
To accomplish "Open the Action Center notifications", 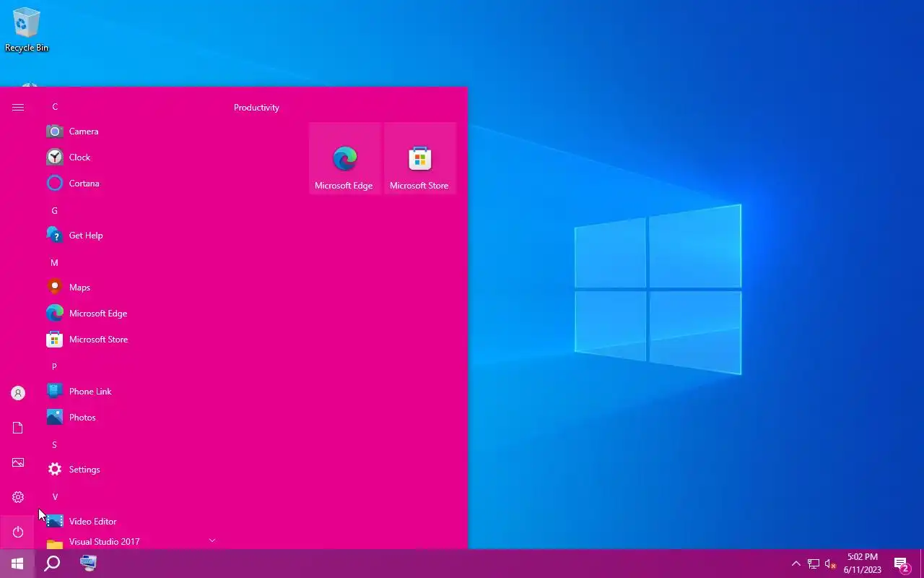I will [x=902, y=564].
